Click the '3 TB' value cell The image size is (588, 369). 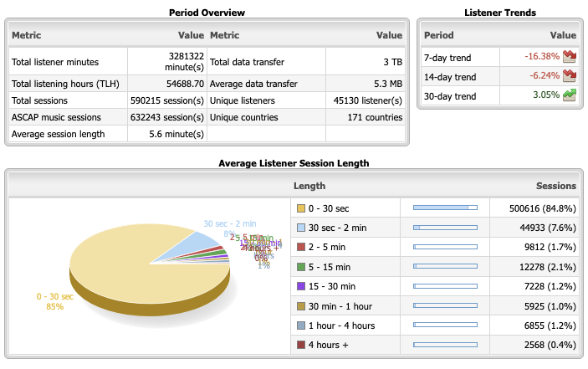click(393, 62)
